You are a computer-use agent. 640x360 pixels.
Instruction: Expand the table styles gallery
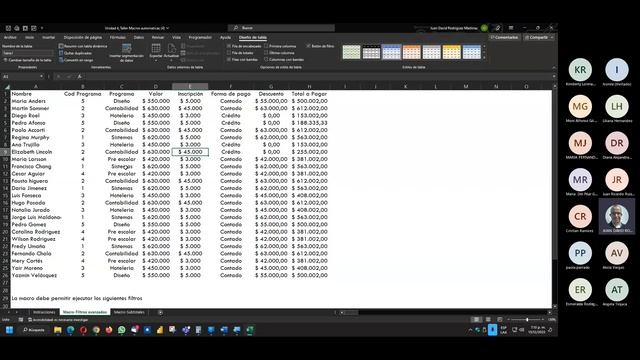pyautogui.click(x=484, y=58)
